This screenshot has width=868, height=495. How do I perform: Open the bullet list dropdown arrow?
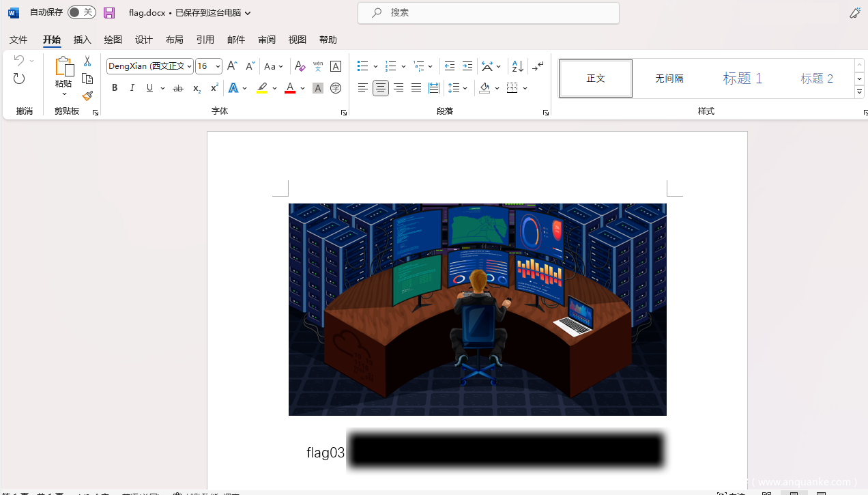point(375,66)
